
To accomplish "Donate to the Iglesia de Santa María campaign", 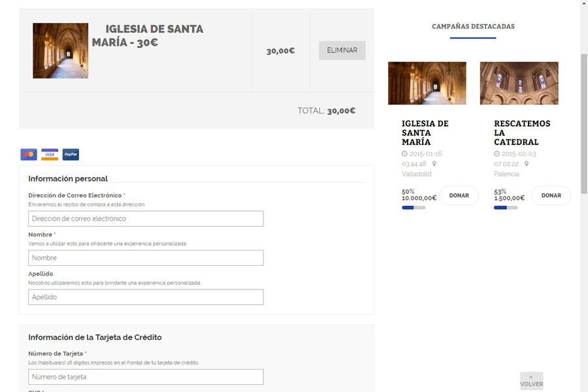I will (x=459, y=195).
